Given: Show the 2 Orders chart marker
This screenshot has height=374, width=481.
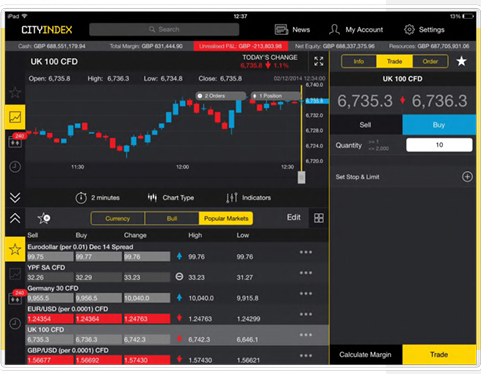Looking at the screenshot, I should [221, 96].
